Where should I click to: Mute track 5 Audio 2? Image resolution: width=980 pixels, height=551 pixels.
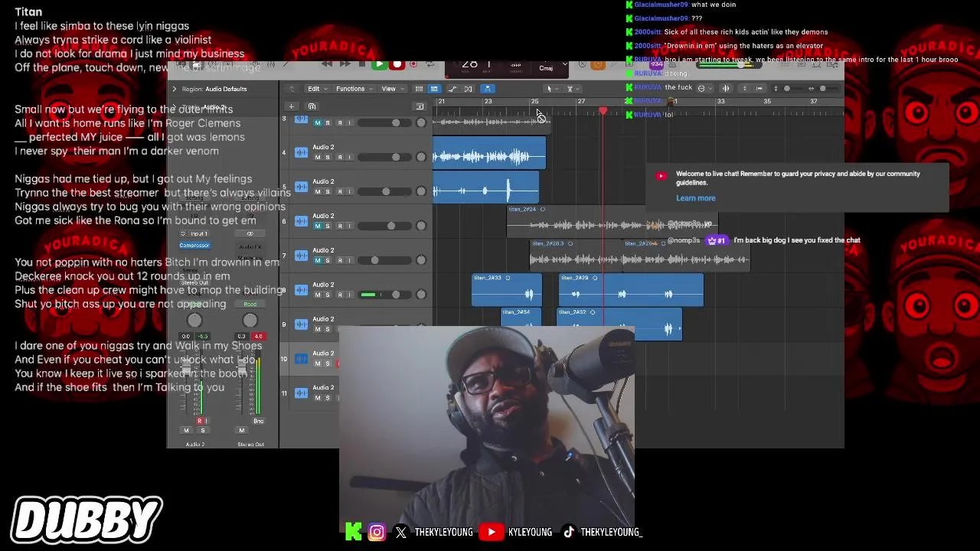click(318, 191)
